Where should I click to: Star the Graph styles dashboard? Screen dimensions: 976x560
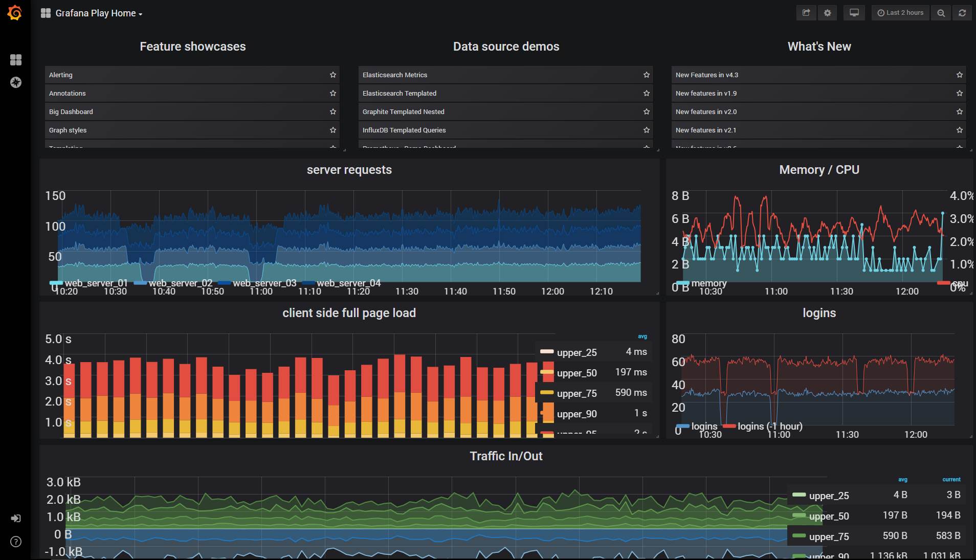[x=333, y=130]
